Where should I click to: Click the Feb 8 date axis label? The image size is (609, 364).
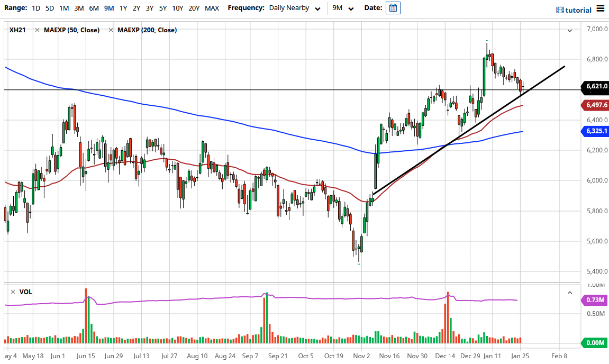coord(559,356)
